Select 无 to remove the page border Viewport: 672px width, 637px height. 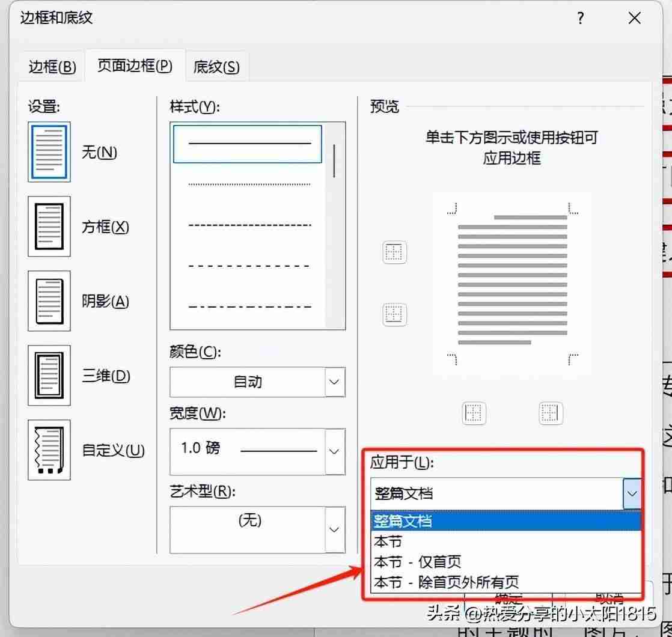coord(49,152)
